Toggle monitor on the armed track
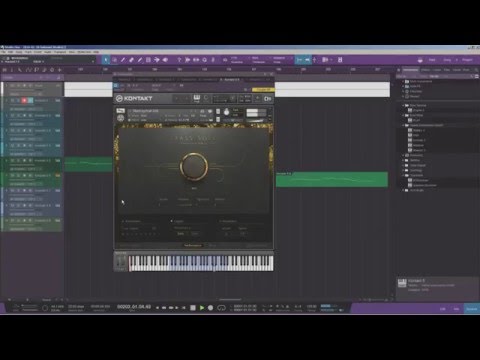 (x=30, y=100)
